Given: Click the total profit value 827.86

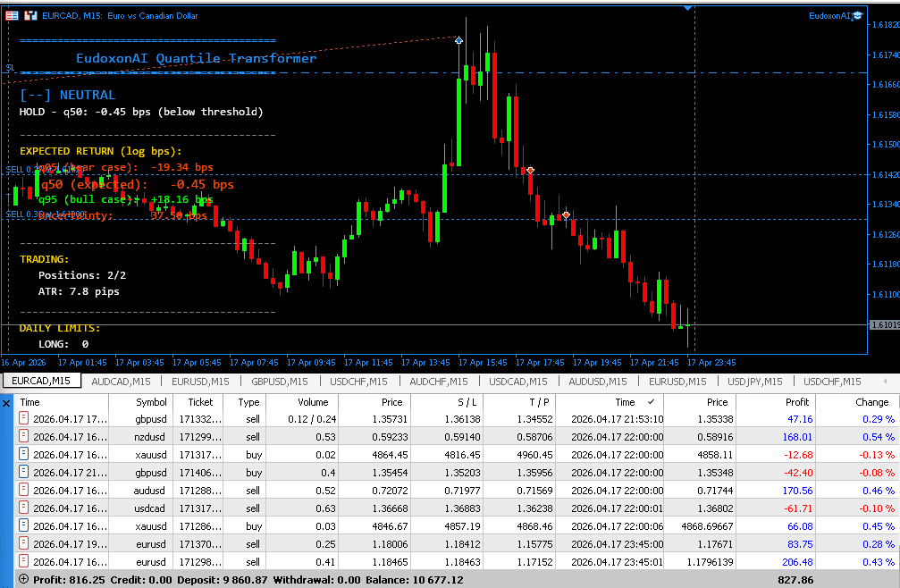Looking at the screenshot, I should pos(795,579).
